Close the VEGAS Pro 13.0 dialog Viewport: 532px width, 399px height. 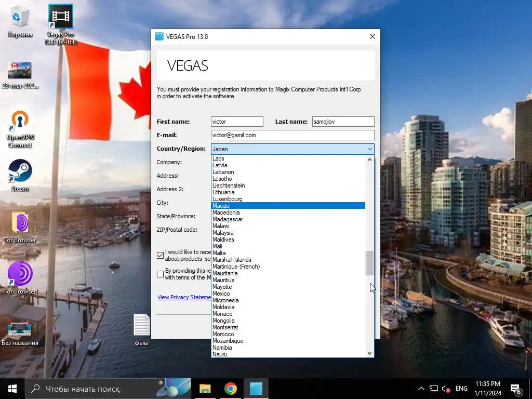pyautogui.click(x=372, y=37)
